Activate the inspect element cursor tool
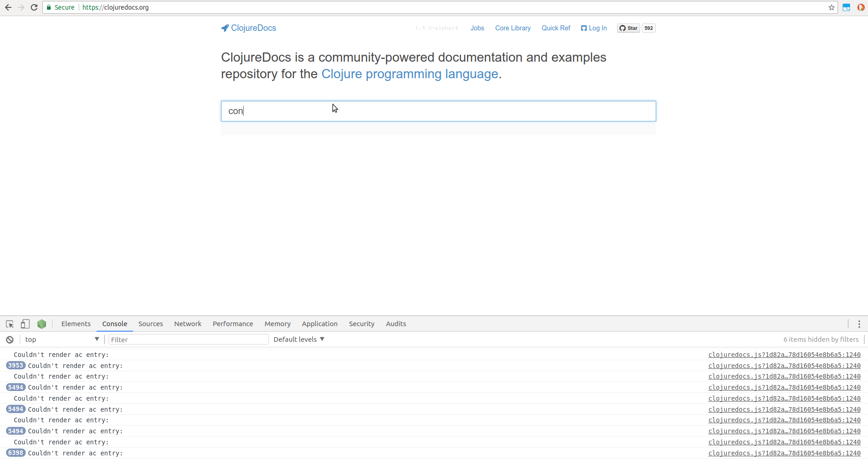The width and height of the screenshot is (868, 460). point(9,324)
